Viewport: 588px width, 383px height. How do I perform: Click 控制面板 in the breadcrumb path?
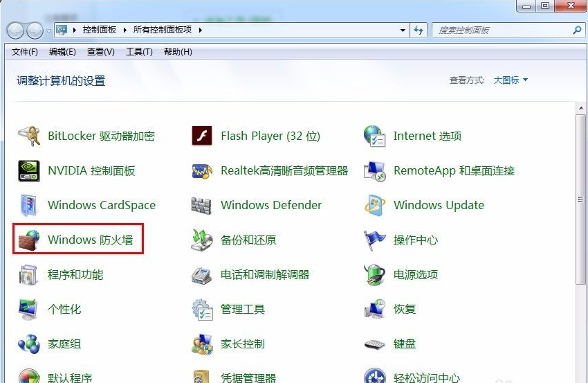pos(100,30)
